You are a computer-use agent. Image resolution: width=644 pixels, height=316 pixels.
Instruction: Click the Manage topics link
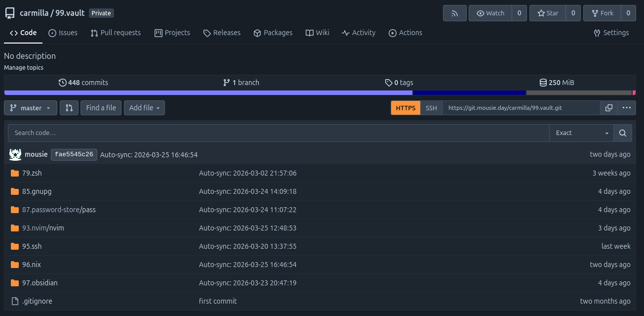[x=24, y=68]
